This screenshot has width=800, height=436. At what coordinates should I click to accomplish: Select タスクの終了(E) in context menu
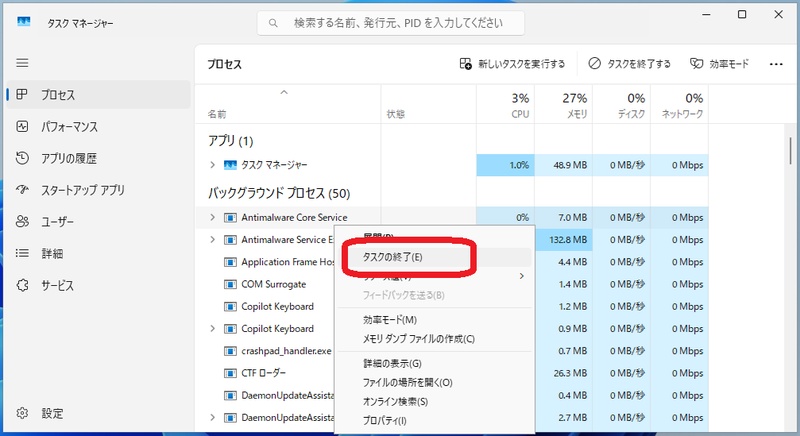[x=435, y=257]
